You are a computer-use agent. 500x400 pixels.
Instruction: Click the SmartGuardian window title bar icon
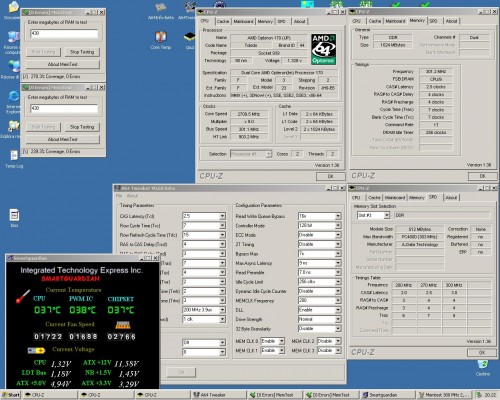click(10, 258)
